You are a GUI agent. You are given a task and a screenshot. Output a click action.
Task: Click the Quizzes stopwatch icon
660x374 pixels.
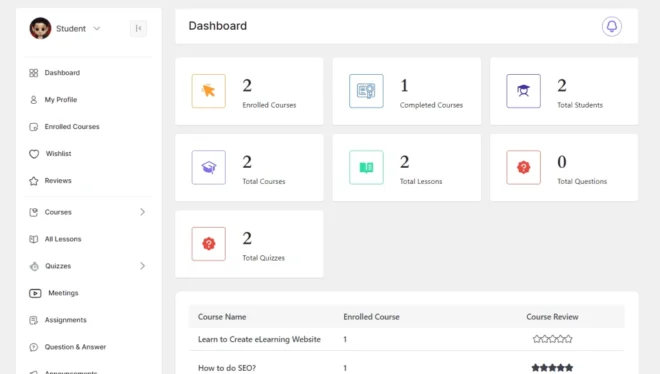click(34, 266)
